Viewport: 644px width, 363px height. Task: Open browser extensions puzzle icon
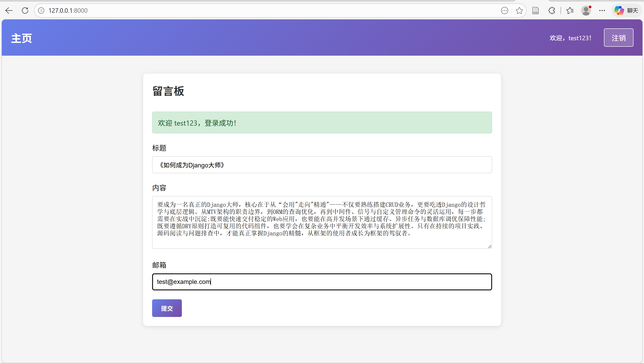[552, 11]
